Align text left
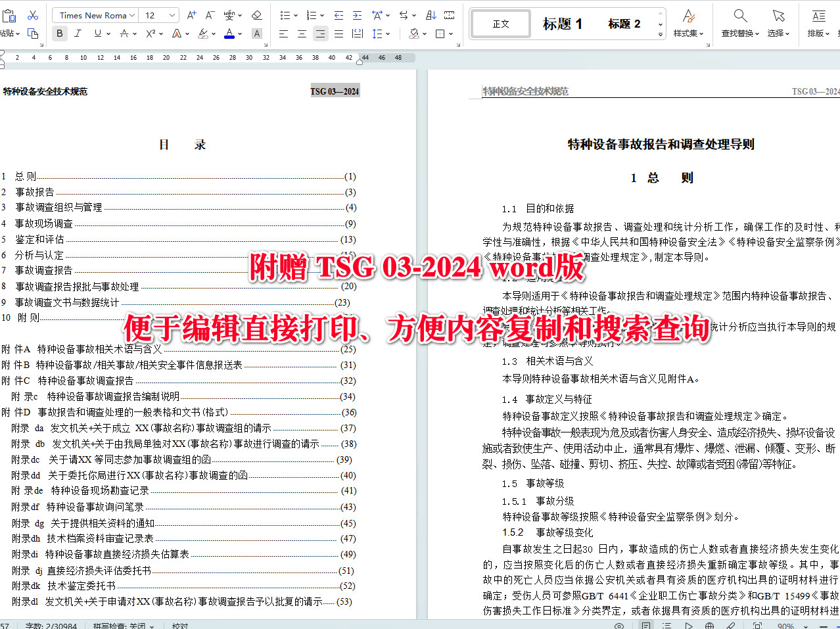Viewport: 840px width, 629px height. point(283,34)
